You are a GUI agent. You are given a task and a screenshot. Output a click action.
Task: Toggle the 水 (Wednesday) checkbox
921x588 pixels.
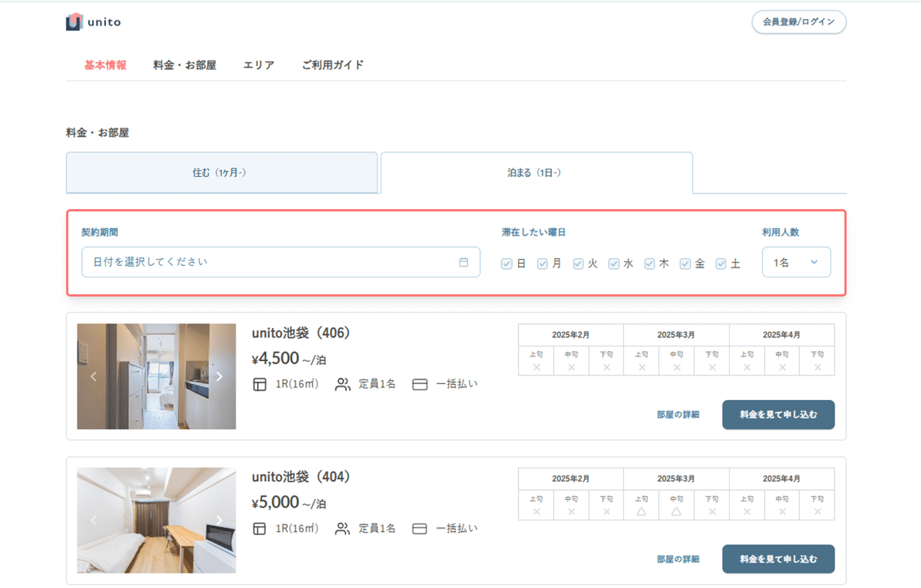(x=614, y=263)
